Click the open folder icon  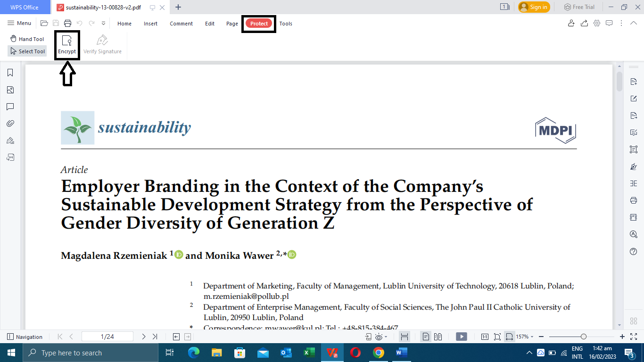point(44,24)
